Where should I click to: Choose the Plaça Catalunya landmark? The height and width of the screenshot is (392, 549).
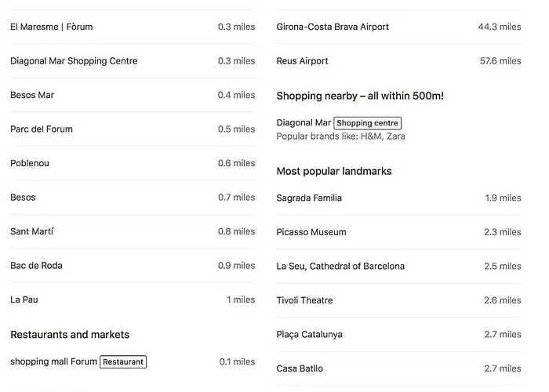(x=398, y=335)
